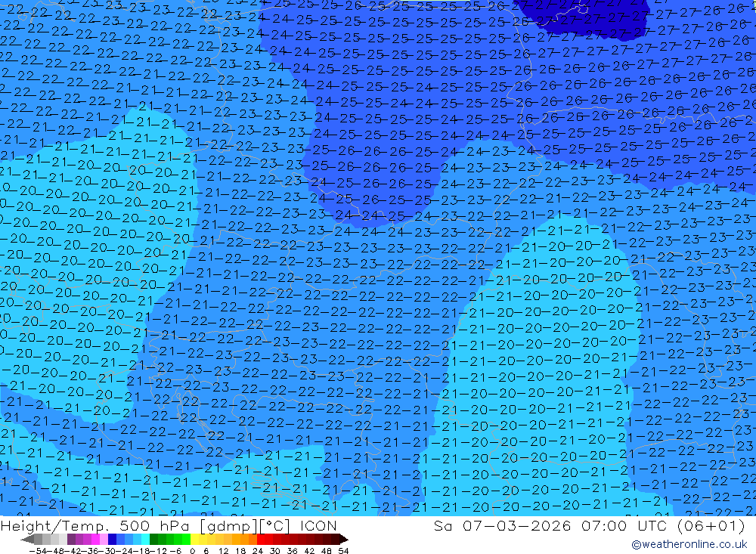Select the dark blue -30 legend swatch

[113, 539]
